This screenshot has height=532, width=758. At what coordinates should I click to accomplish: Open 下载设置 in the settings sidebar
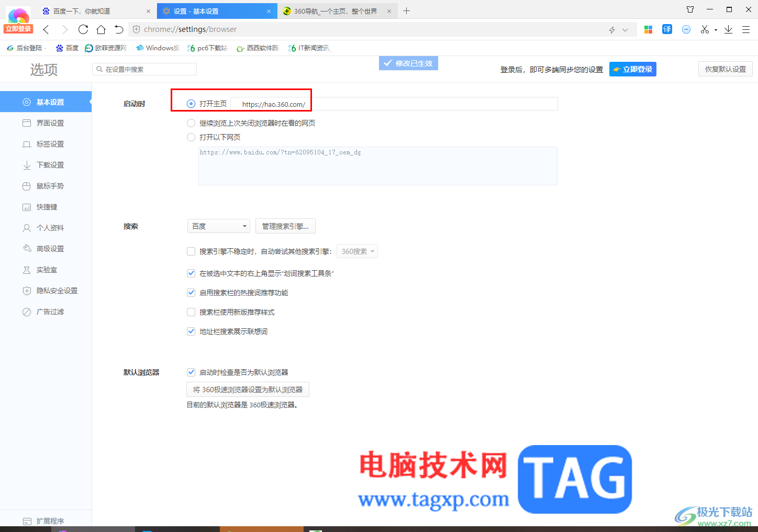click(x=46, y=165)
